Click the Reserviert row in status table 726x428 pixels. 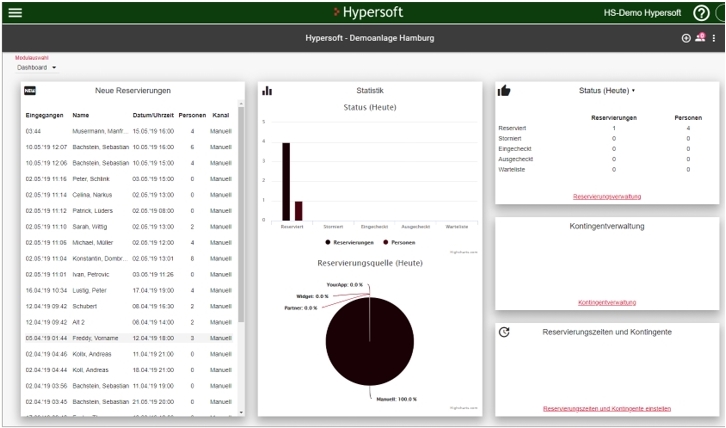(x=607, y=128)
